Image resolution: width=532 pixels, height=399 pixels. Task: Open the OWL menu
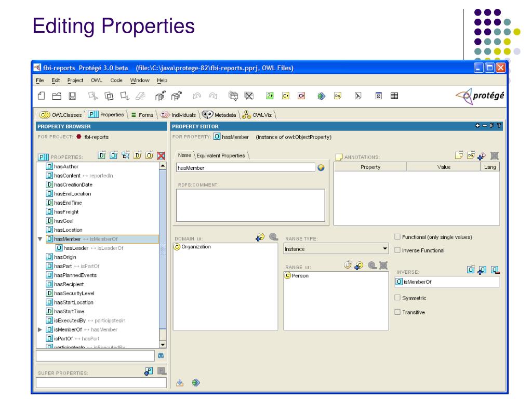(96, 81)
